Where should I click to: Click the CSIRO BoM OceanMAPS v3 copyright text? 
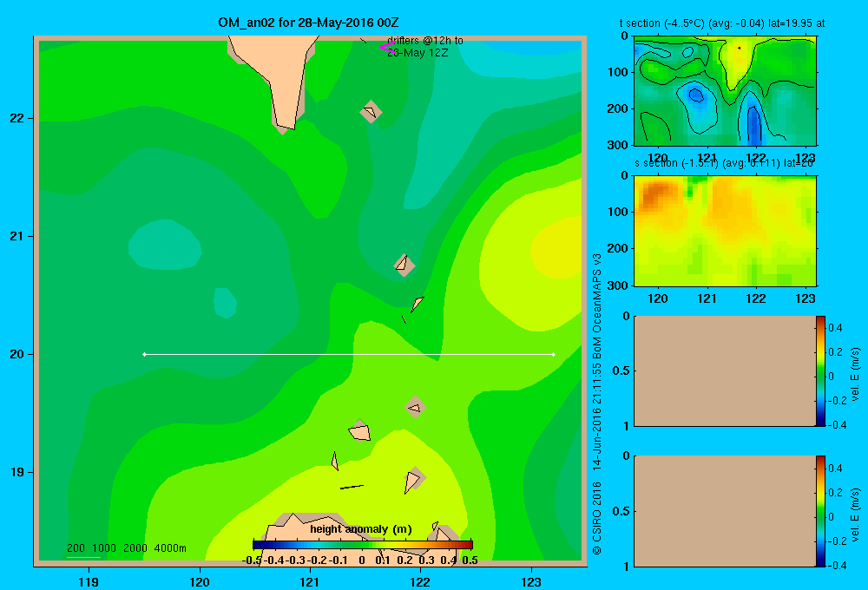597,404
